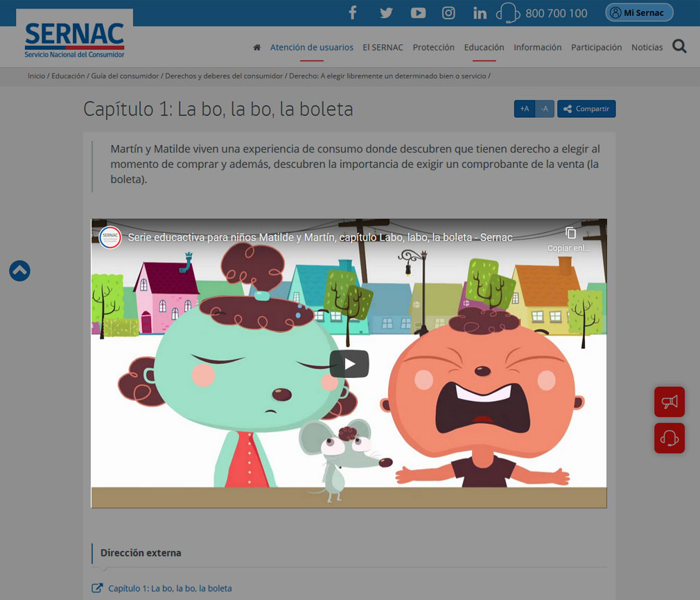This screenshot has width=700, height=600.
Task: Increase font size with +A button
Action: coord(525,109)
